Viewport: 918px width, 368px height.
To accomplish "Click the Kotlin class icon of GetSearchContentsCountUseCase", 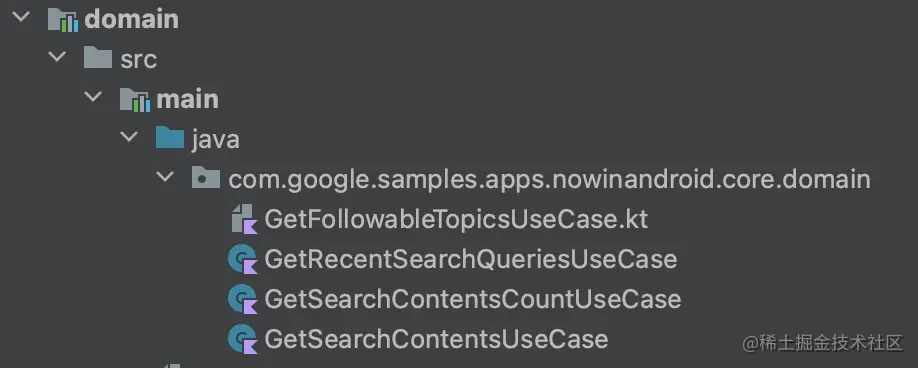I will click(242, 300).
